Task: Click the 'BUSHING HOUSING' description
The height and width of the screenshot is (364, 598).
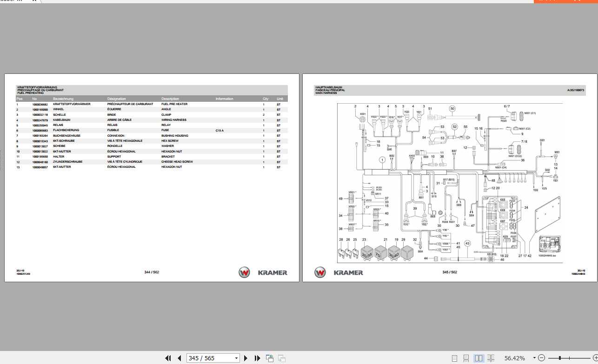Action: (x=175, y=136)
